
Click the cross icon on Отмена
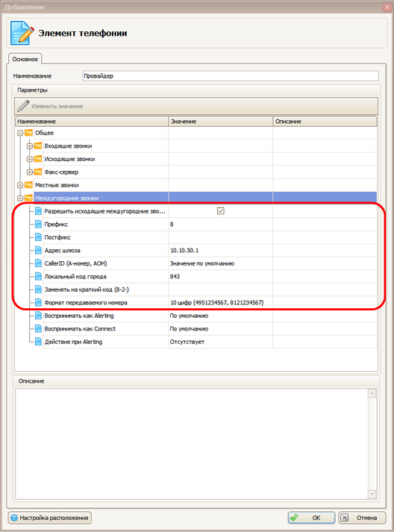(345, 518)
